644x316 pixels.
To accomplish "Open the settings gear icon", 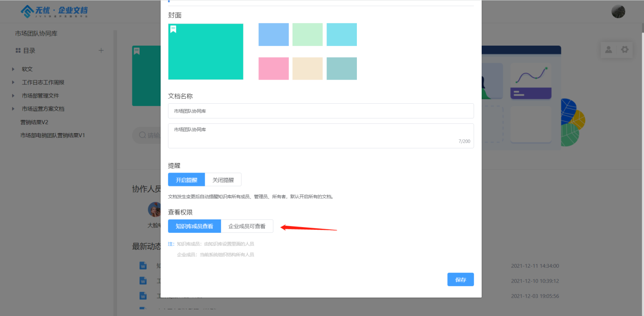I will [x=625, y=50].
